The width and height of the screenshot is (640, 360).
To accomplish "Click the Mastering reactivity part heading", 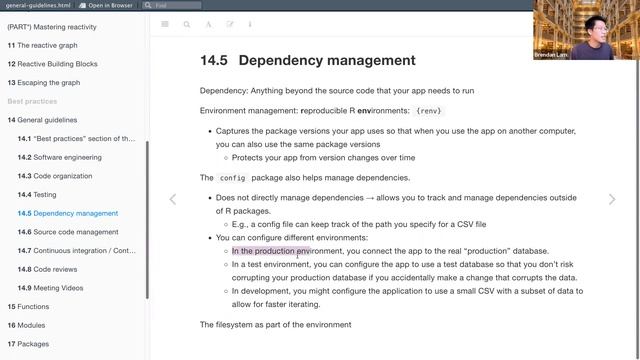I will 52,27.
